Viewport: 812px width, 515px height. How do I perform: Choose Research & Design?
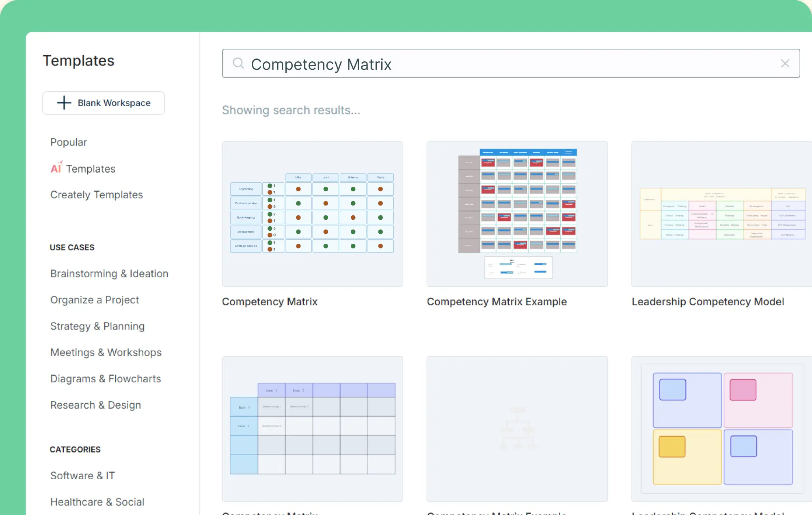pos(95,405)
